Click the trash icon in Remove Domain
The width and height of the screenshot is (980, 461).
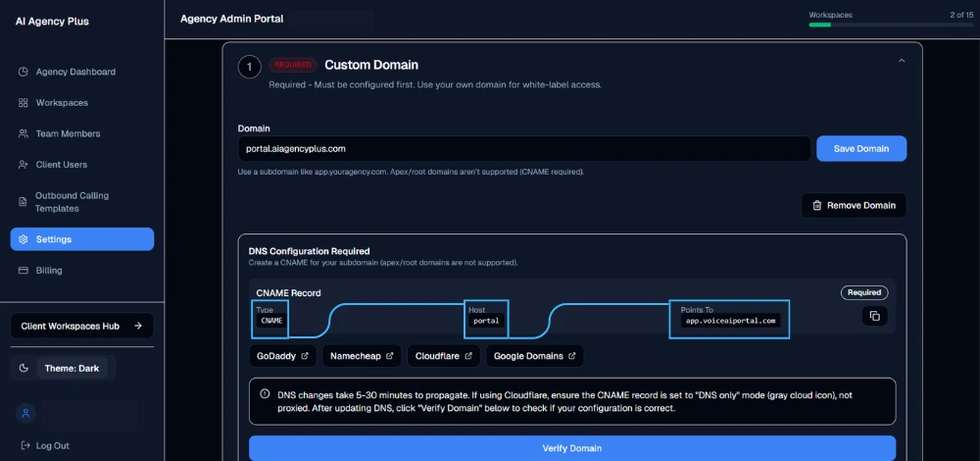click(x=817, y=205)
